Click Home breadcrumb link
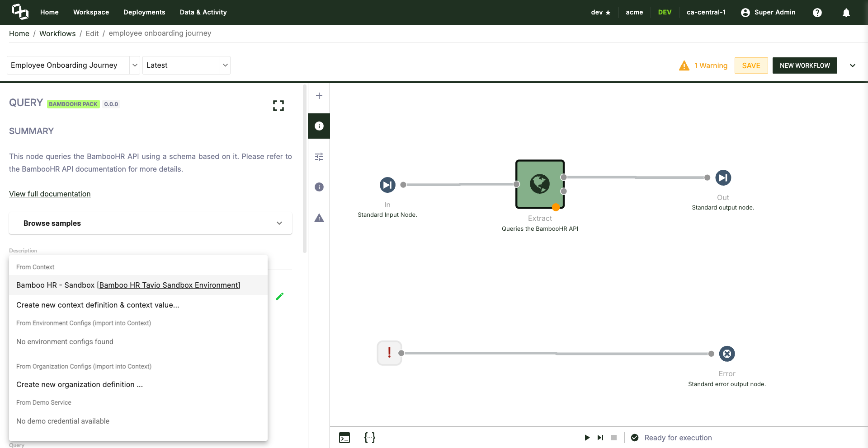Viewport: 868px width, 448px height. (x=19, y=33)
